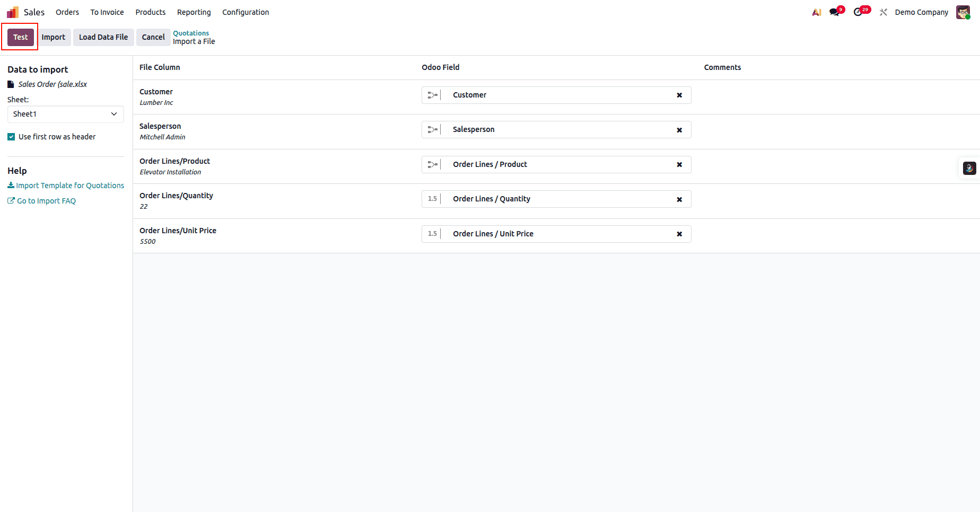The width and height of the screenshot is (980, 512).
Task: Click the developer tools wrench icon
Action: coord(883,11)
